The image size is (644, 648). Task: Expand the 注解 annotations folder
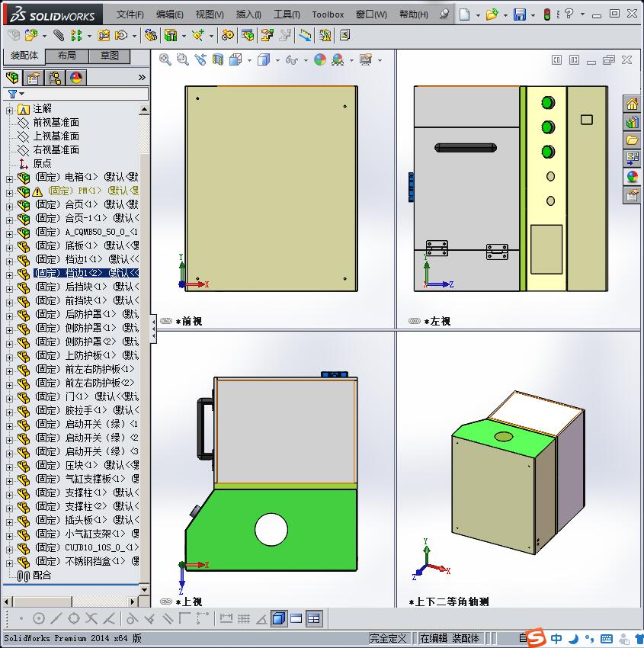point(9,111)
